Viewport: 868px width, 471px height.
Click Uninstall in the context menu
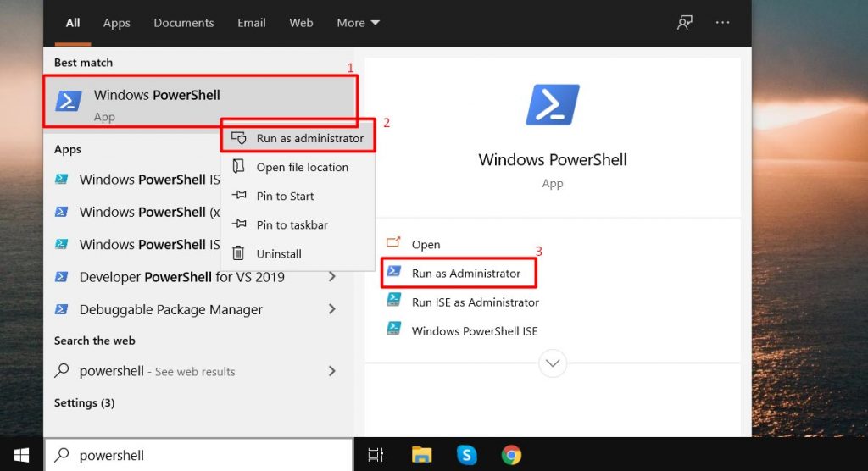pos(279,253)
